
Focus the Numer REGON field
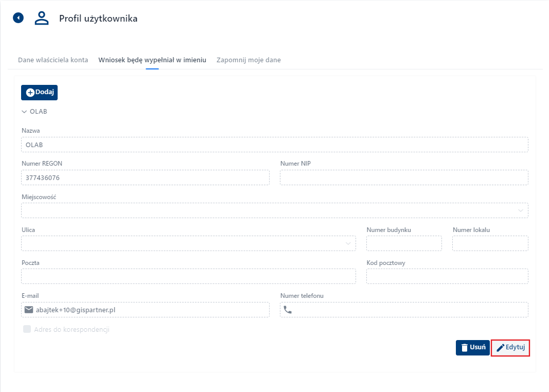[145, 177]
